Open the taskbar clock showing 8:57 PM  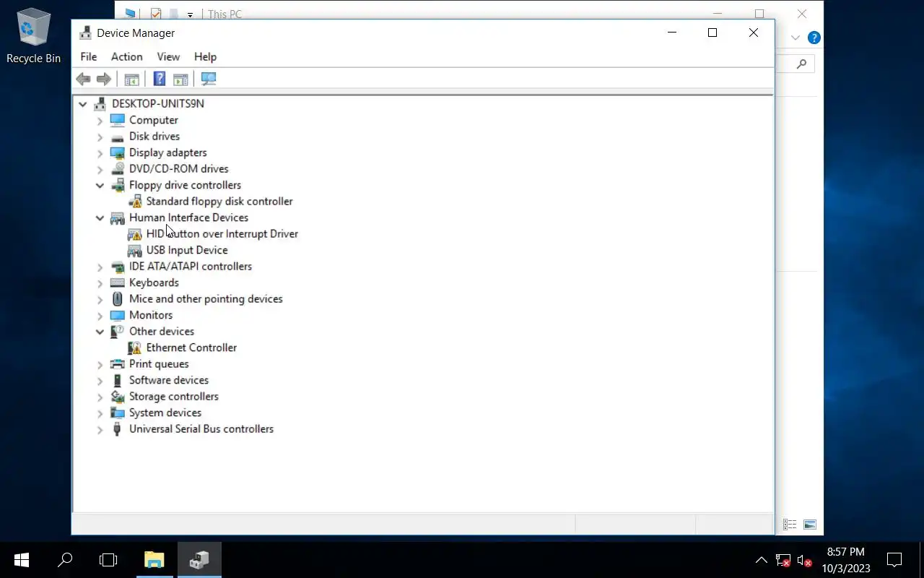(846, 560)
